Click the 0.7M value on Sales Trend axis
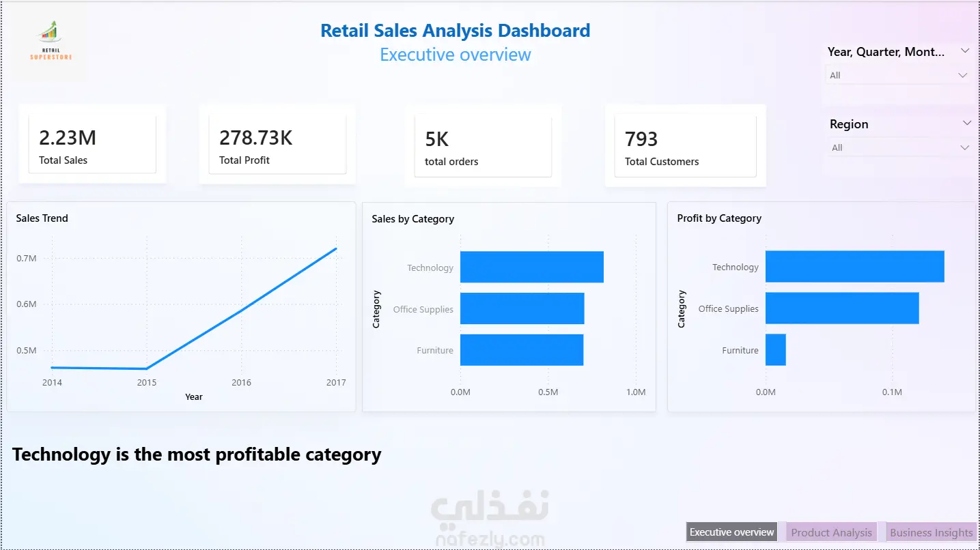Image resolution: width=980 pixels, height=550 pixels. click(27, 258)
